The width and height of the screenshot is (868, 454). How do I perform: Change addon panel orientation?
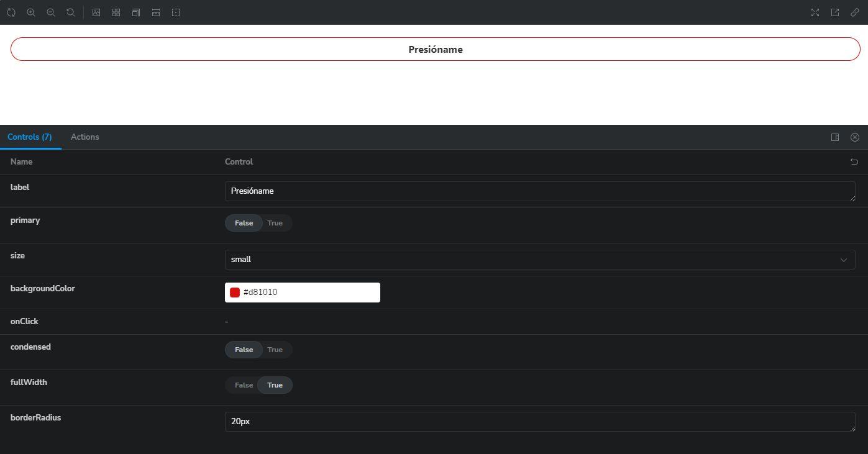click(835, 137)
